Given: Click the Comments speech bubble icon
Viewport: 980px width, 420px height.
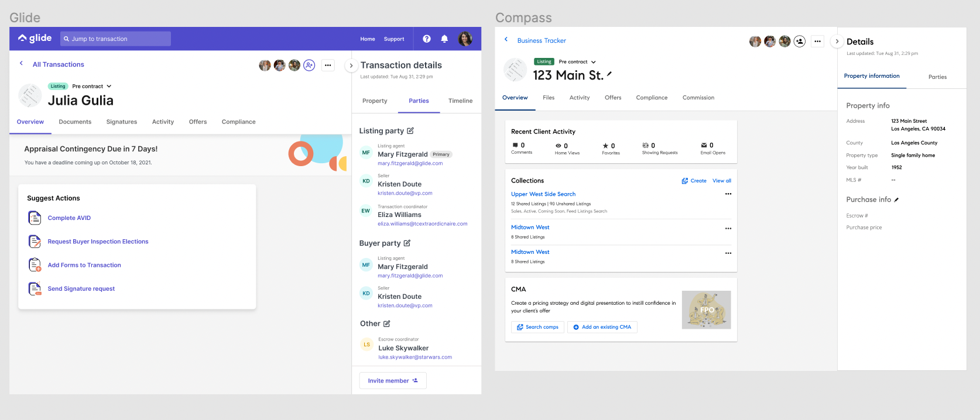Looking at the screenshot, I should pyautogui.click(x=515, y=145).
